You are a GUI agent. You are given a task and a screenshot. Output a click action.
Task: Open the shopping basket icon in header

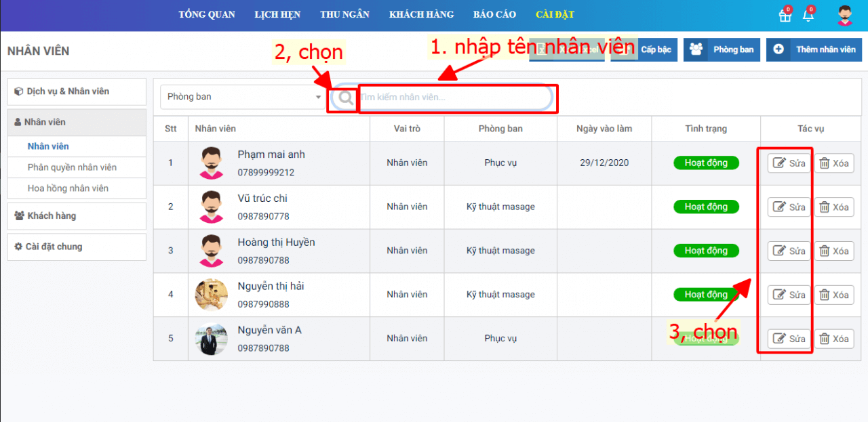click(785, 16)
